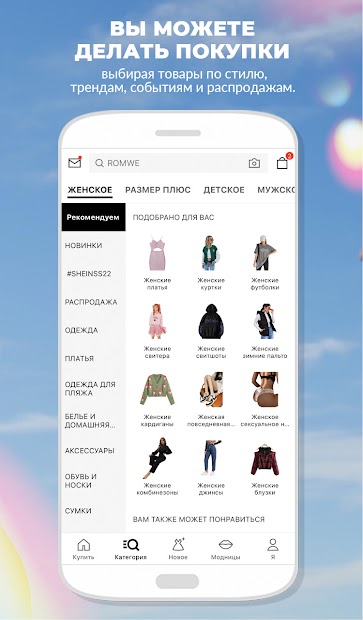This screenshot has height=620, width=363.
Task: Open Женские куртки green jacket thumbnail
Action: point(211,253)
